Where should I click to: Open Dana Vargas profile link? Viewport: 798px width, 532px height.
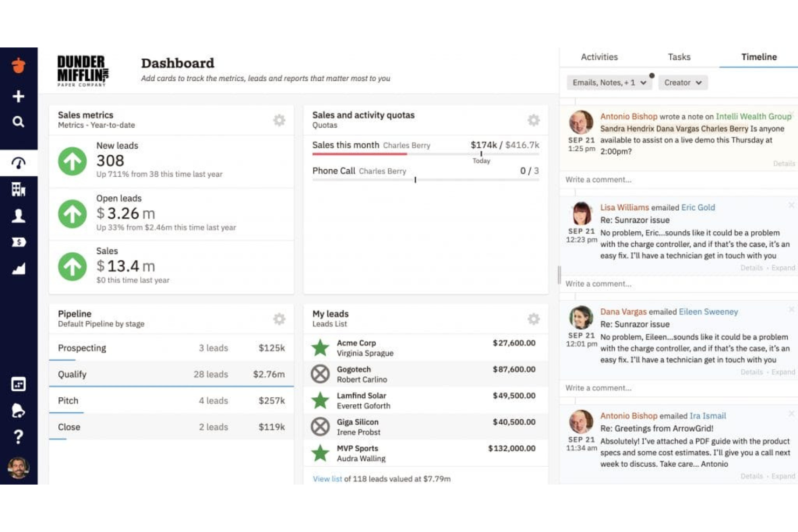623,312
